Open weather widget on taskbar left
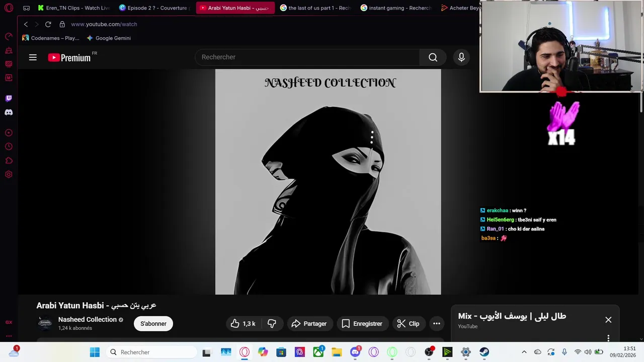Image resolution: width=644 pixels, height=362 pixels. coord(14,352)
